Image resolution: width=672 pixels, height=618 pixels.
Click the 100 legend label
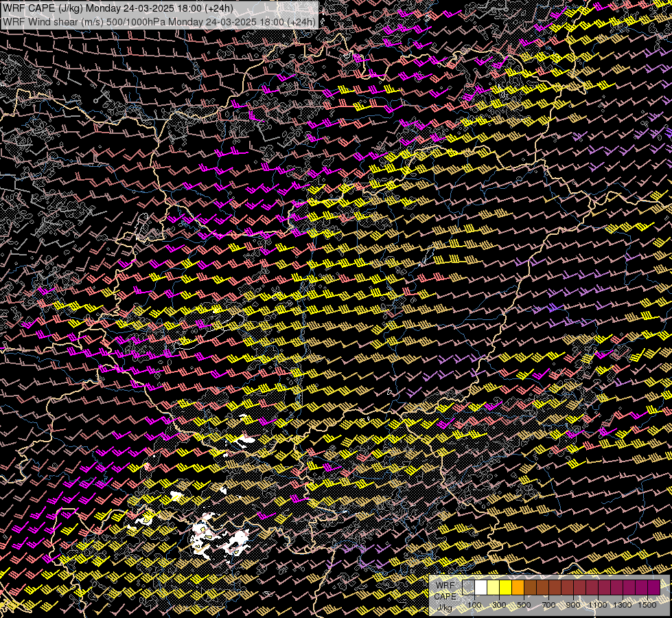click(474, 605)
